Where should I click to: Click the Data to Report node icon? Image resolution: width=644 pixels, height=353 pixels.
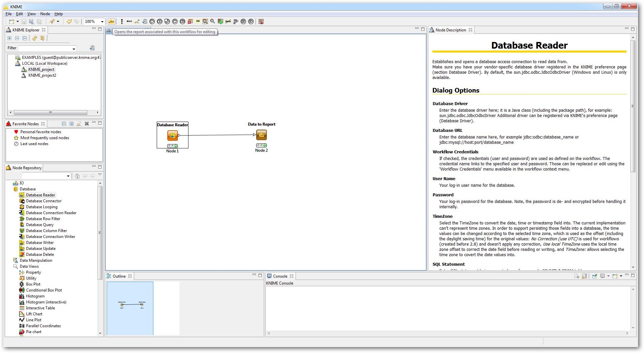coord(261,135)
